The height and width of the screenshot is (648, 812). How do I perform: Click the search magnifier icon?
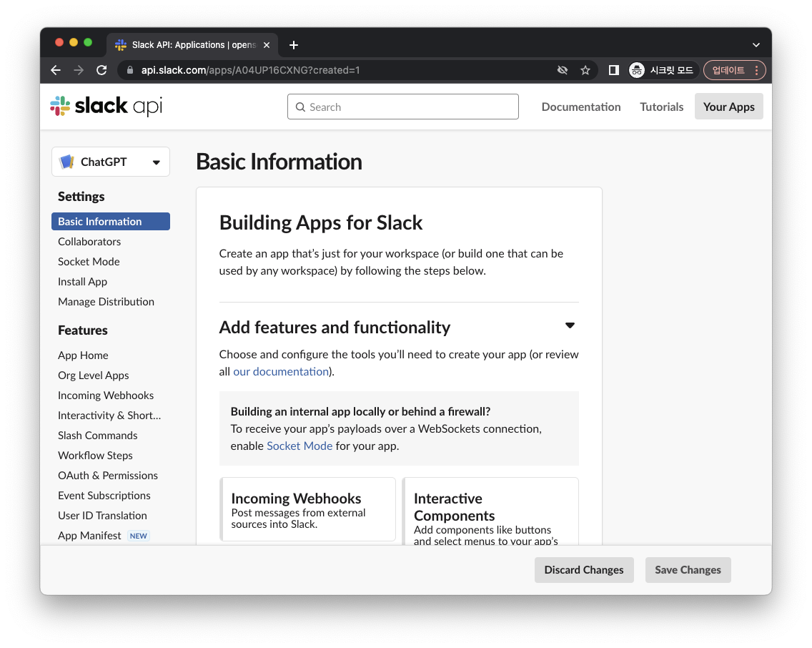tap(300, 107)
